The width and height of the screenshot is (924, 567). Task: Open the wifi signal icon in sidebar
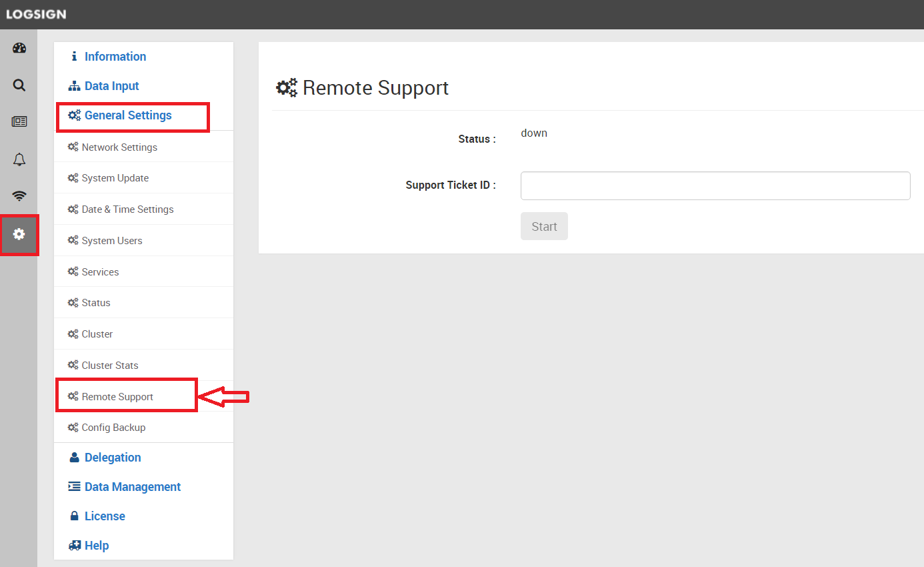coord(19,196)
